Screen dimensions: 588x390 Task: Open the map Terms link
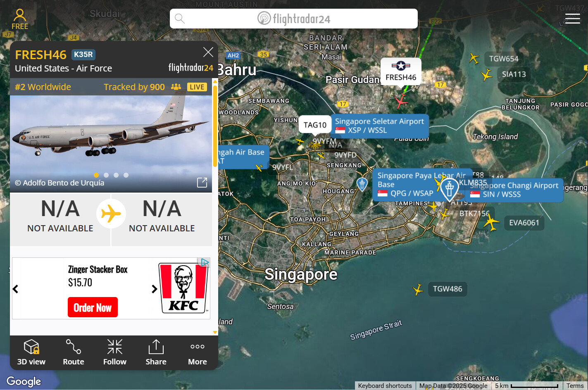(575, 386)
